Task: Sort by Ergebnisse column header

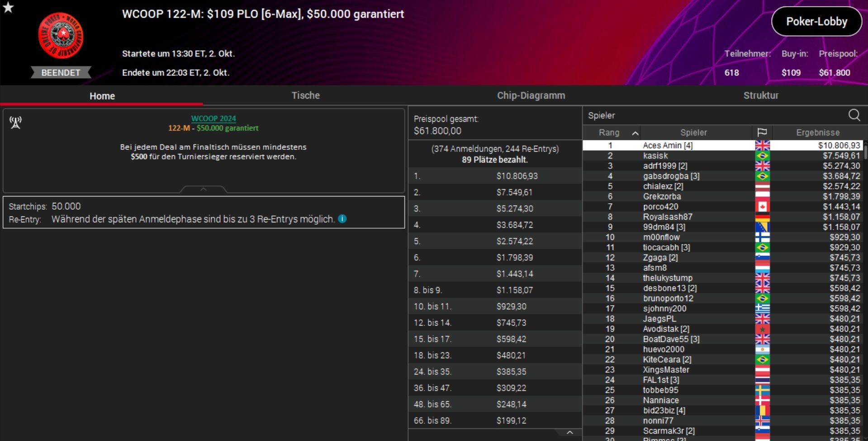Action: (817, 132)
